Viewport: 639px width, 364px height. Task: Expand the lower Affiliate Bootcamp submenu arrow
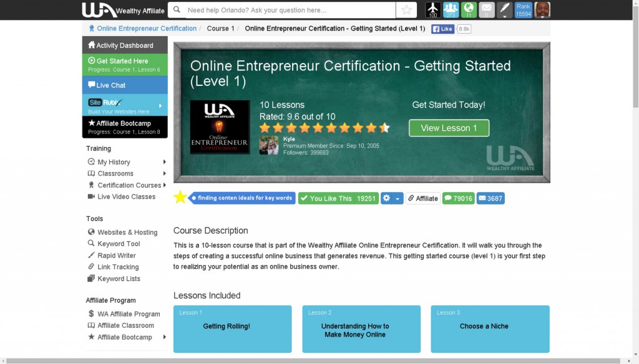pos(165,337)
